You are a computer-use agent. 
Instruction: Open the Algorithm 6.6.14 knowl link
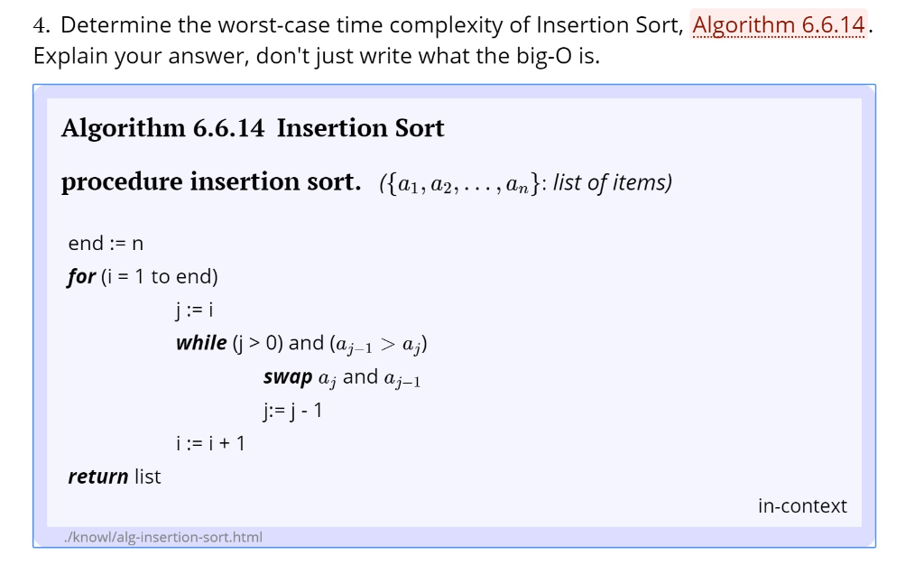[778, 24]
